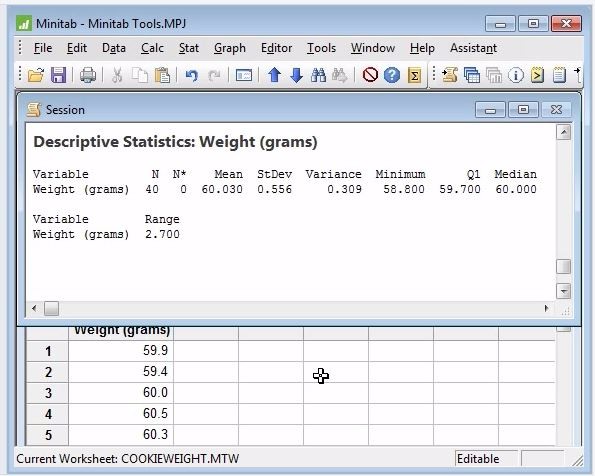Close the Session window

pyautogui.click(x=556, y=110)
